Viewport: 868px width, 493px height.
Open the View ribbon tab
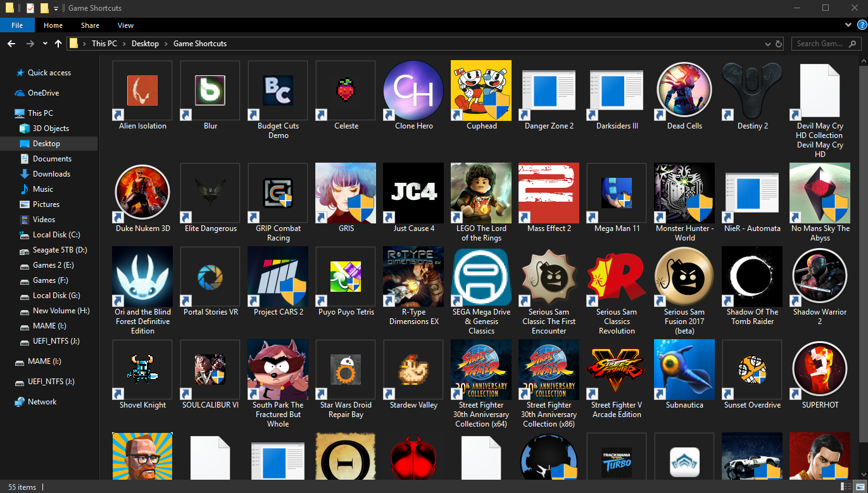(125, 25)
